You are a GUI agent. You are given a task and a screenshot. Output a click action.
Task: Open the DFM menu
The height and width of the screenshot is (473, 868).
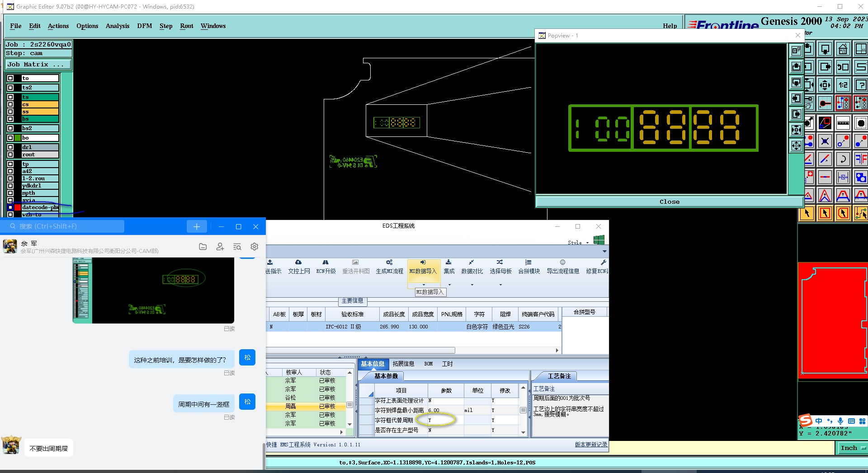(x=145, y=26)
